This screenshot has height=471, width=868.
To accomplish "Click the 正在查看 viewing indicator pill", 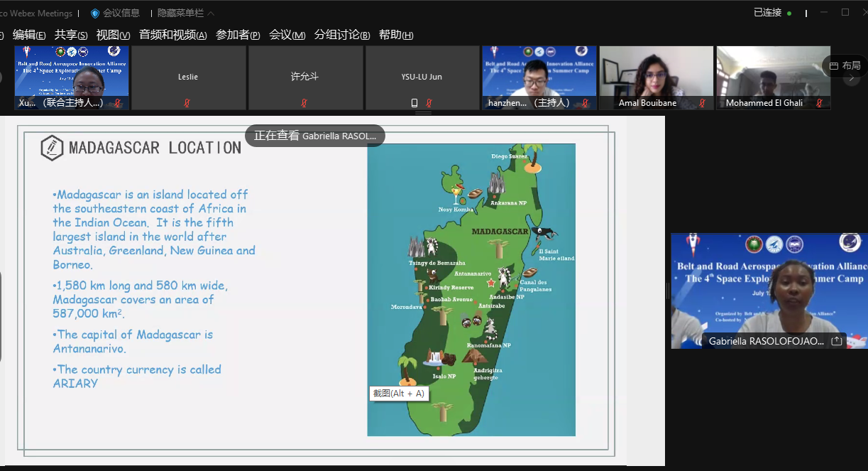I will point(315,136).
